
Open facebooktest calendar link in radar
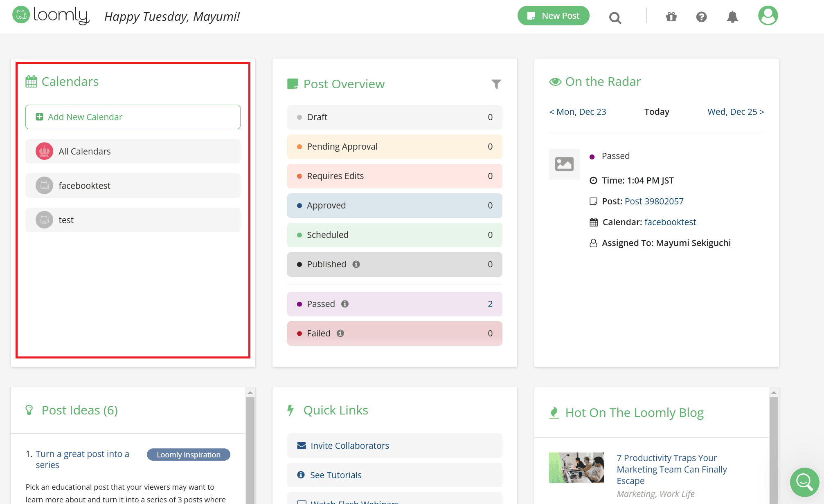pyautogui.click(x=670, y=222)
